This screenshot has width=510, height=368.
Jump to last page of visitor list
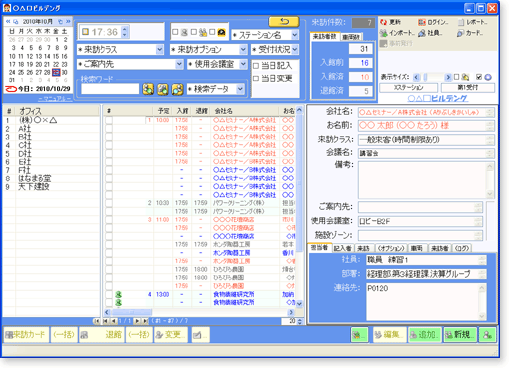pos(145,321)
